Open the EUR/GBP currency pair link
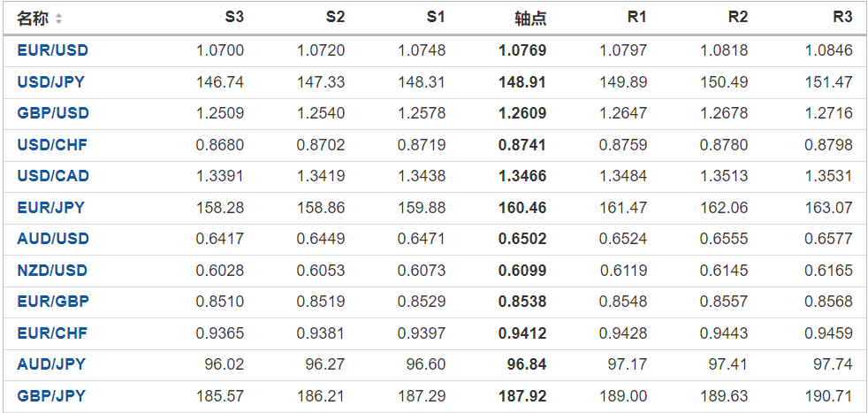 pos(53,302)
